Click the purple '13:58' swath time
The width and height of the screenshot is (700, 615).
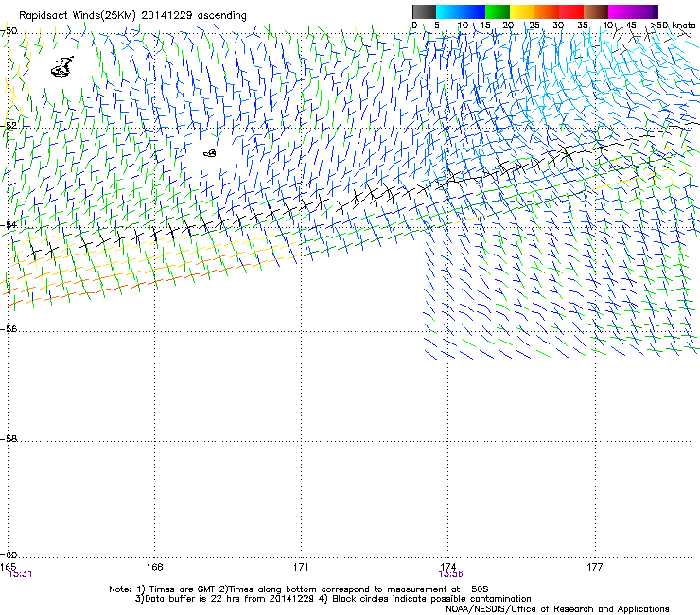point(451,574)
